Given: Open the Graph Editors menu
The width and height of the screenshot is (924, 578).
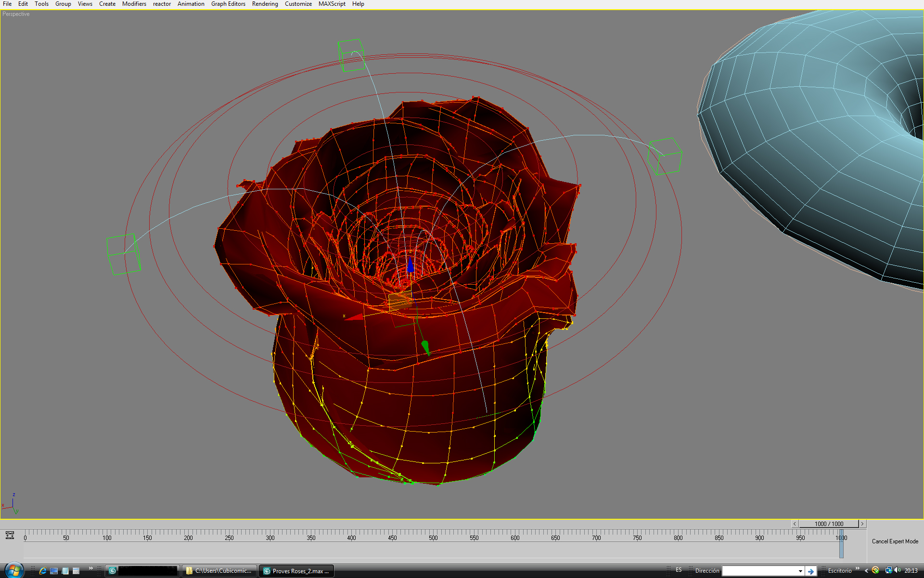Looking at the screenshot, I should point(228,4).
